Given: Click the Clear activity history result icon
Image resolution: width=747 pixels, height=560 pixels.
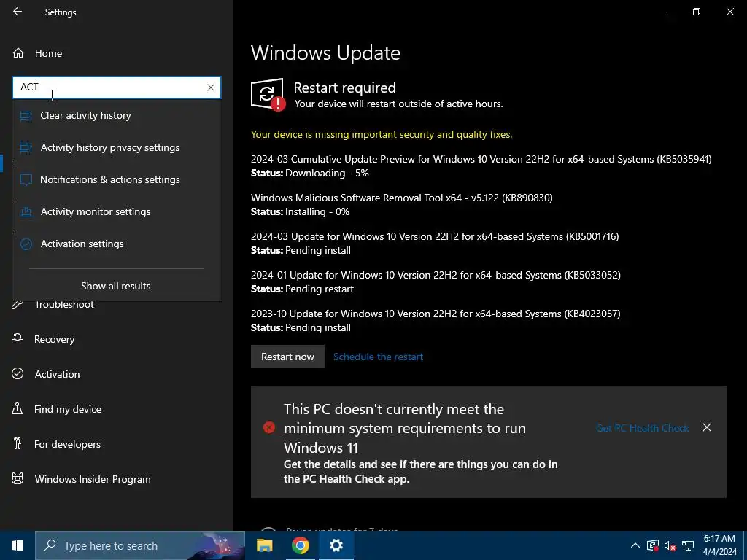Looking at the screenshot, I should pos(26,116).
